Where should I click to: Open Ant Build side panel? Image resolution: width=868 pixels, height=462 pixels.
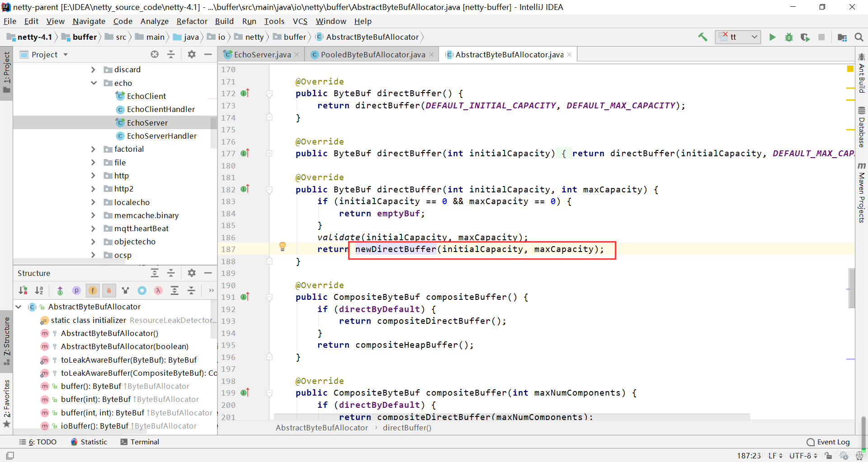862,73
